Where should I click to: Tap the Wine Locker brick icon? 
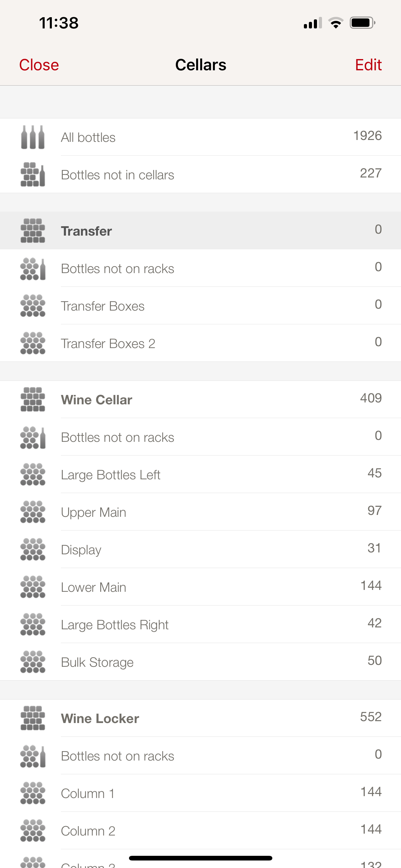33,718
